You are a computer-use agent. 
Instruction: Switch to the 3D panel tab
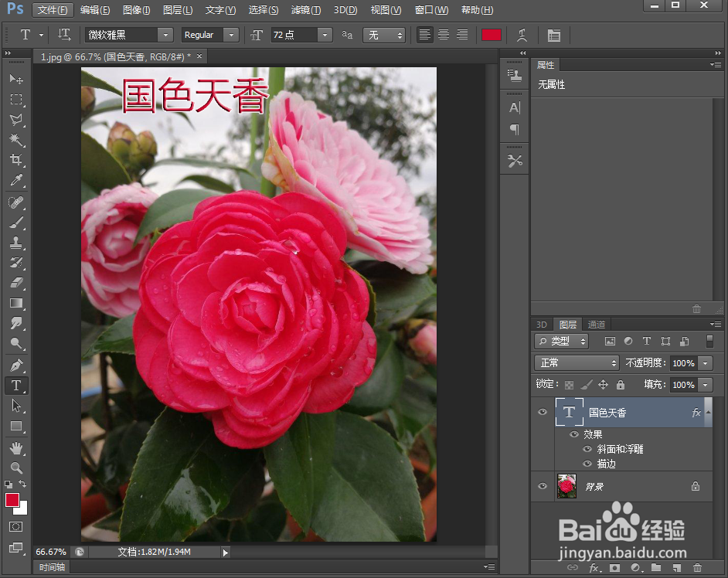coord(541,325)
